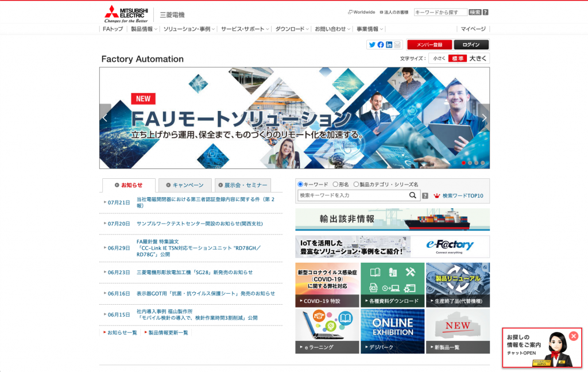Select second banner carousel dot
Viewport: 588px width, 372px height.
(x=470, y=163)
